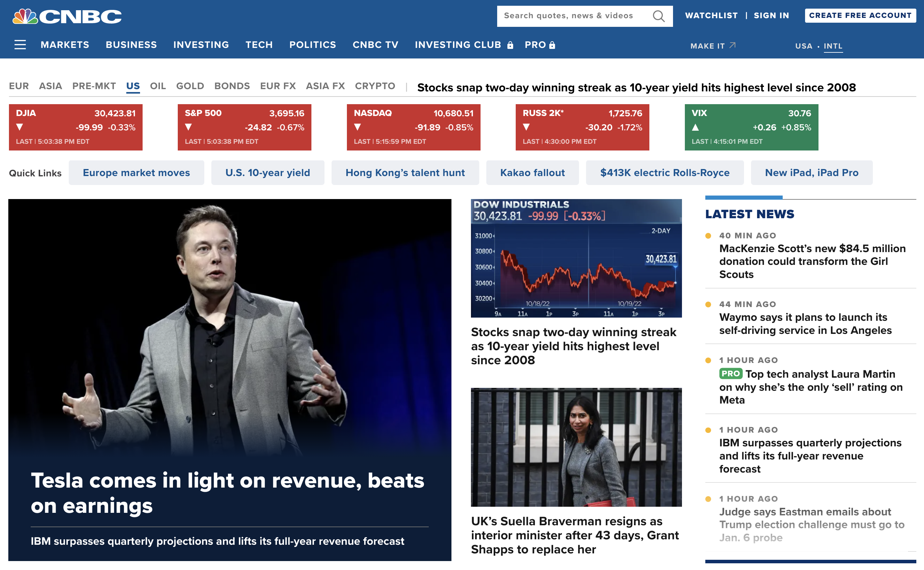Image resolution: width=924 pixels, height=570 pixels.
Task: Open the RUSS 2K quote card
Action: coord(582,127)
